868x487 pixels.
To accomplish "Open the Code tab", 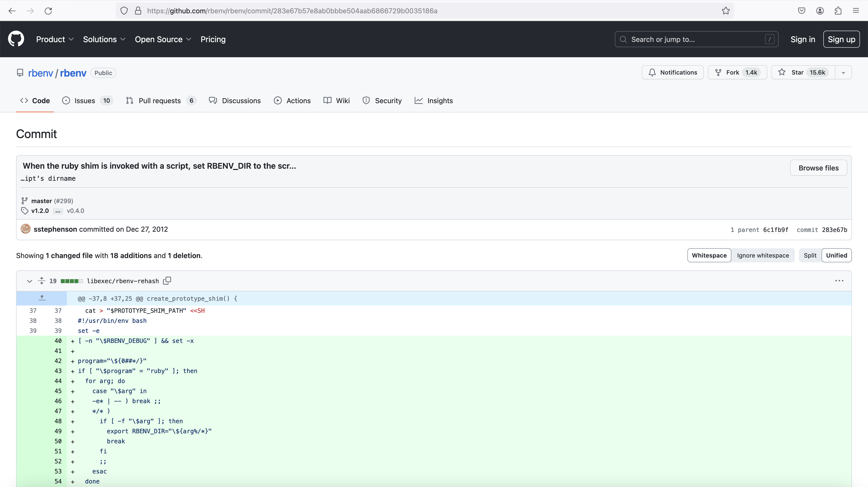I will coord(35,101).
